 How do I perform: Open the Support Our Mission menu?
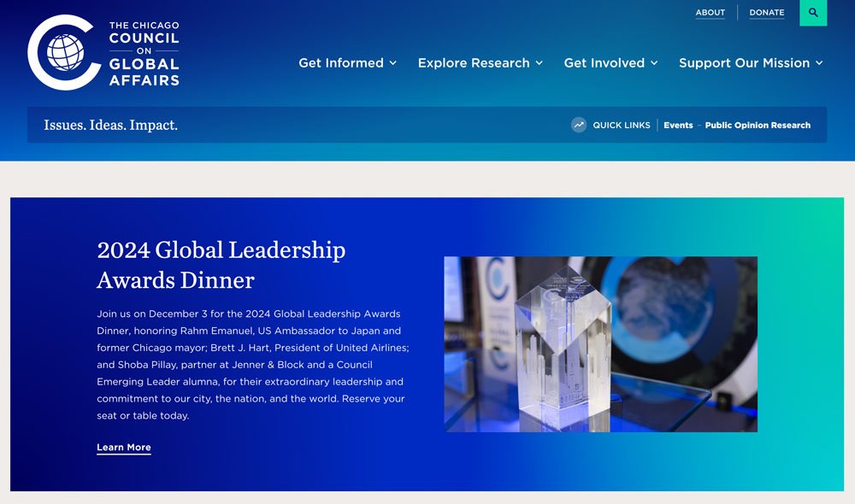[x=745, y=63]
